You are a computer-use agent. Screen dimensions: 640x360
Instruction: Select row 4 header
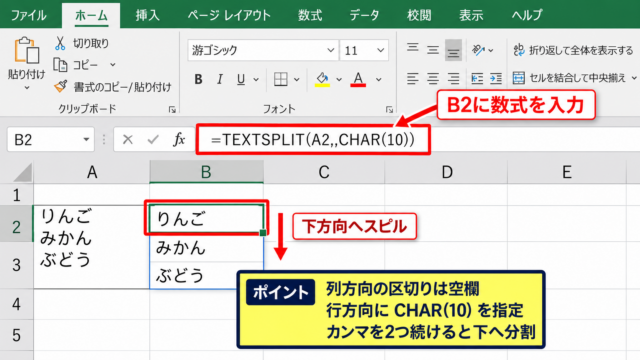coord(17,304)
